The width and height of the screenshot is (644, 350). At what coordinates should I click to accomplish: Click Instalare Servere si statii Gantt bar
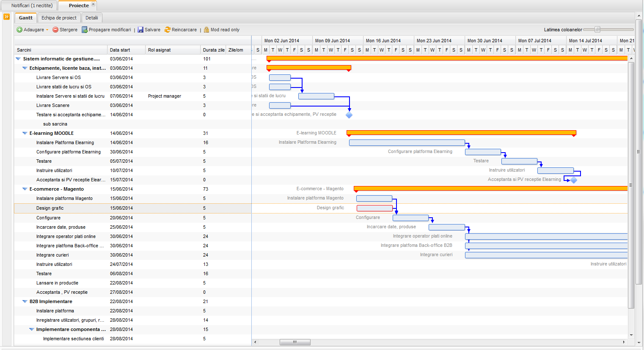316,96
